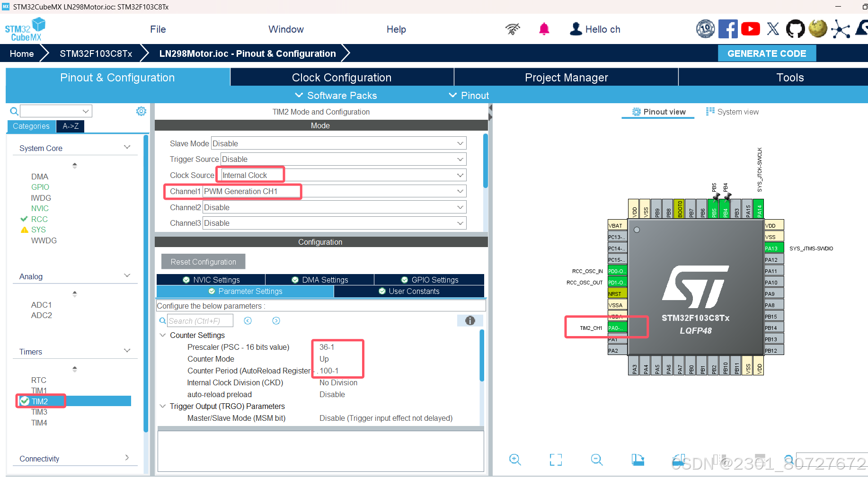The image size is (868, 479).
Task: Open category settings gear icon
Action: coord(141,111)
